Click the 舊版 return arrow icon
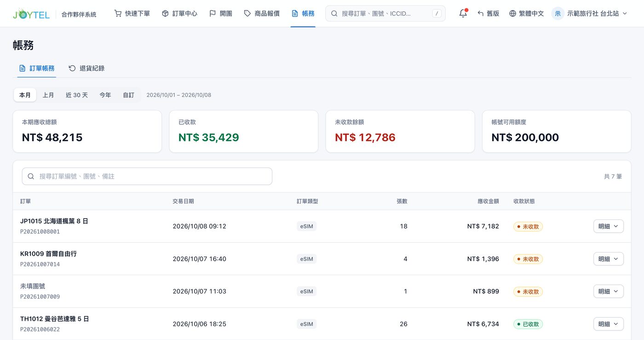Viewport: 644px width, 340px height. 481,14
